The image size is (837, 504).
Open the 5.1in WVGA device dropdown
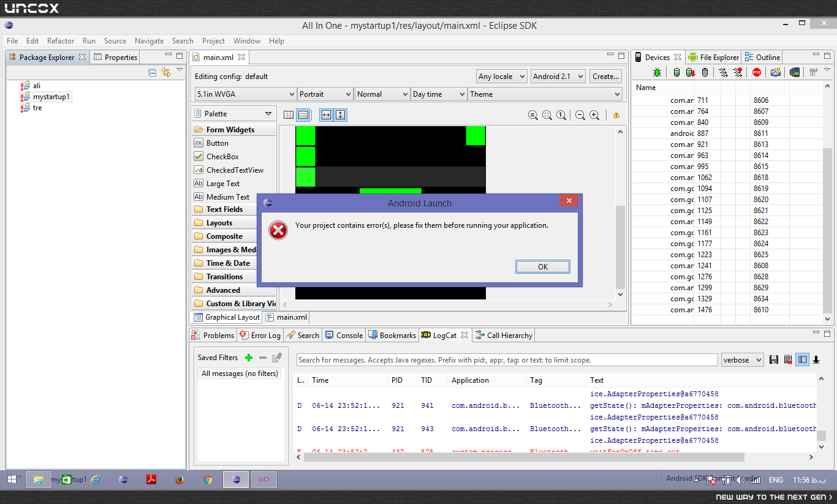246,94
